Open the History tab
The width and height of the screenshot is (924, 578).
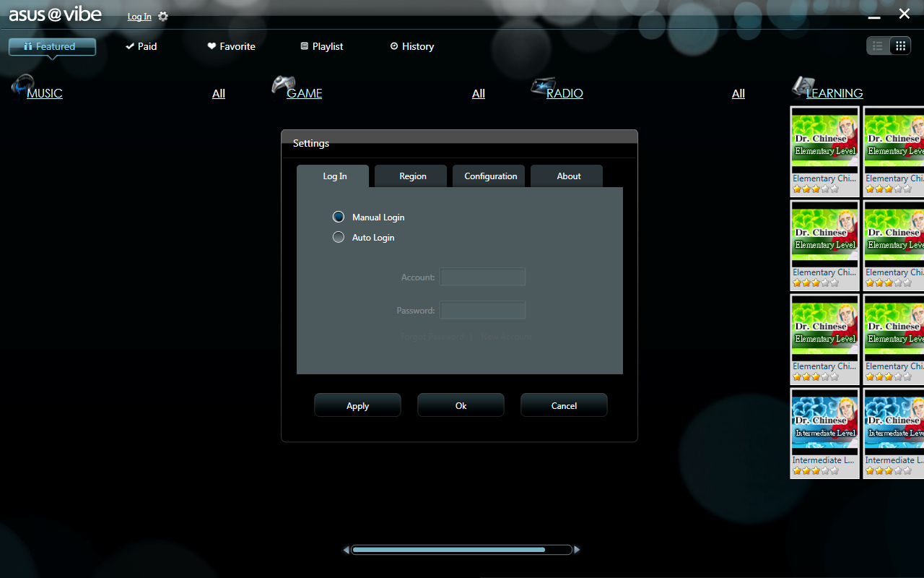(411, 46)
